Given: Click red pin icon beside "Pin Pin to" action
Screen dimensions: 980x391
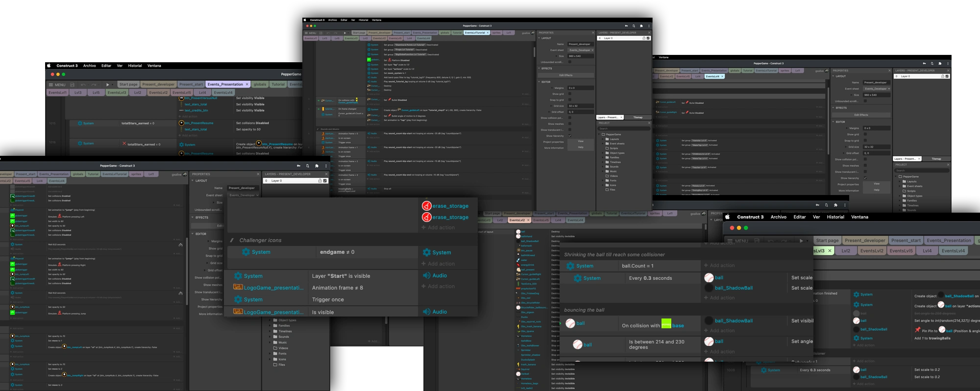Looking at the screenshot, I should pyautogui.click(x=917, y=330).
